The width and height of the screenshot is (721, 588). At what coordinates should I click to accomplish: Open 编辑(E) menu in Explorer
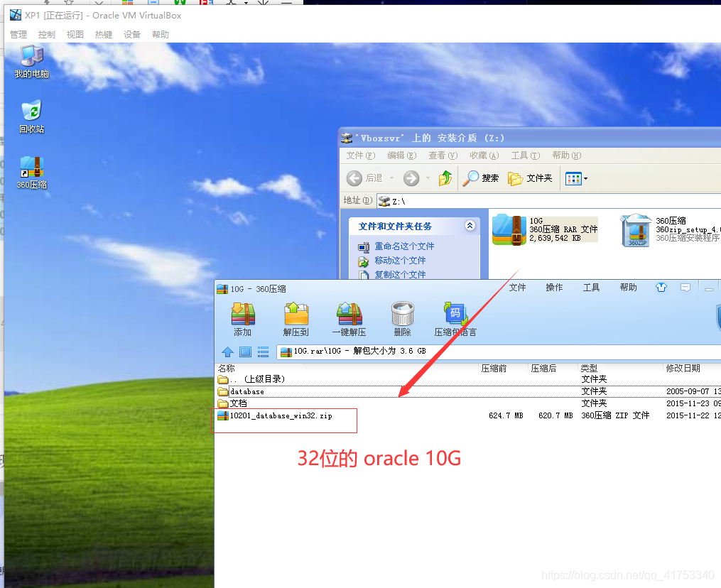(x=402, y=156)
